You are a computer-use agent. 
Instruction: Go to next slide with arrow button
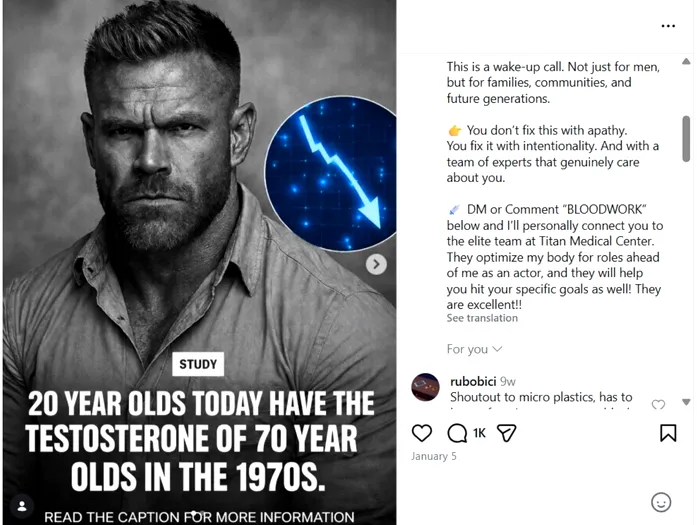pyautogui.click(x=376, y=264)
